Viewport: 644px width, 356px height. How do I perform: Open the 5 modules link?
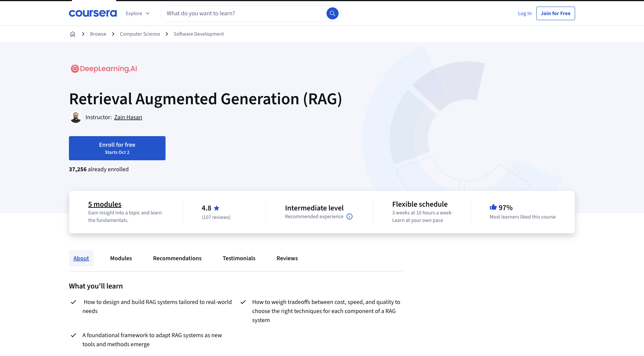105,204
